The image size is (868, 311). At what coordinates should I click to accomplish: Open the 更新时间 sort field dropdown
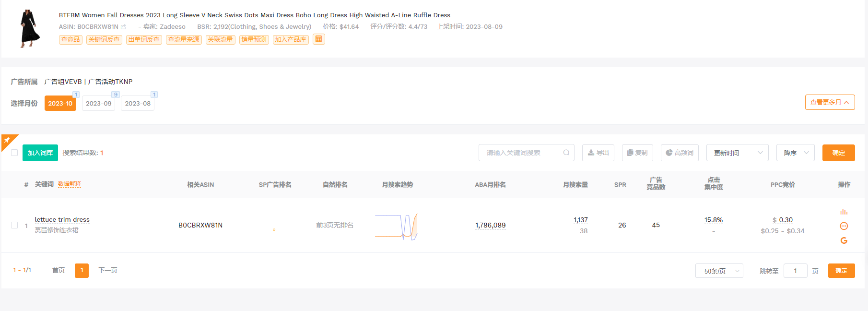pos(737,153)
